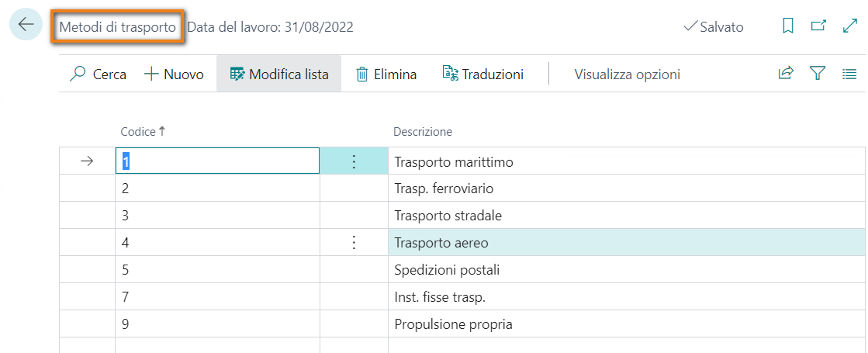868x353 pixels.
Task: Open page in new window icon
Action: [818, 26]
